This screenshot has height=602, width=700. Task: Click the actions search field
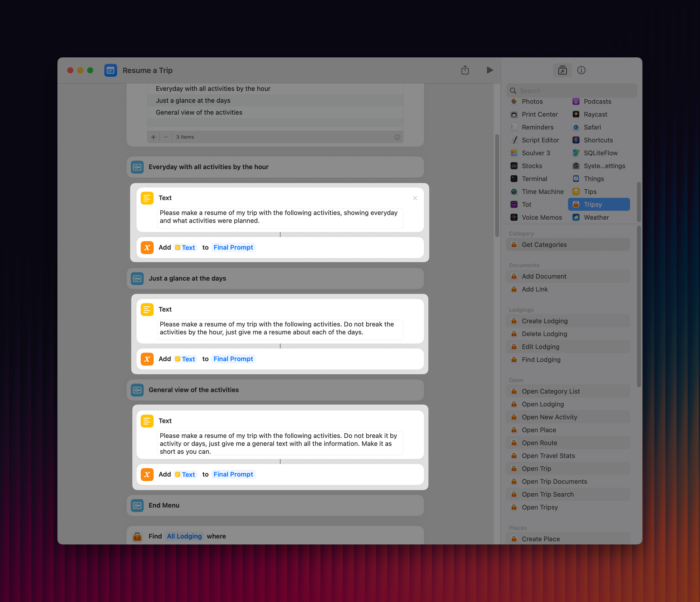tap(571, 91)
